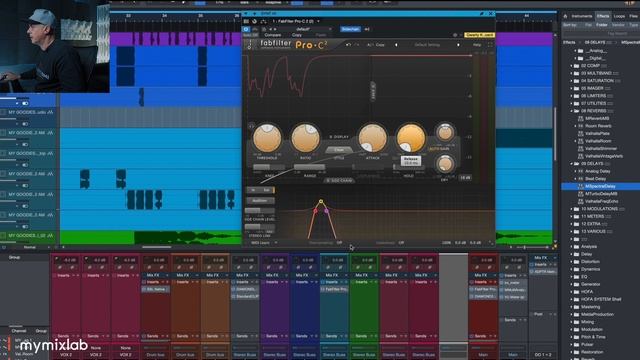
Task: Collapse the 09 DELAYS folder
Action: click(x=571, y=164)
